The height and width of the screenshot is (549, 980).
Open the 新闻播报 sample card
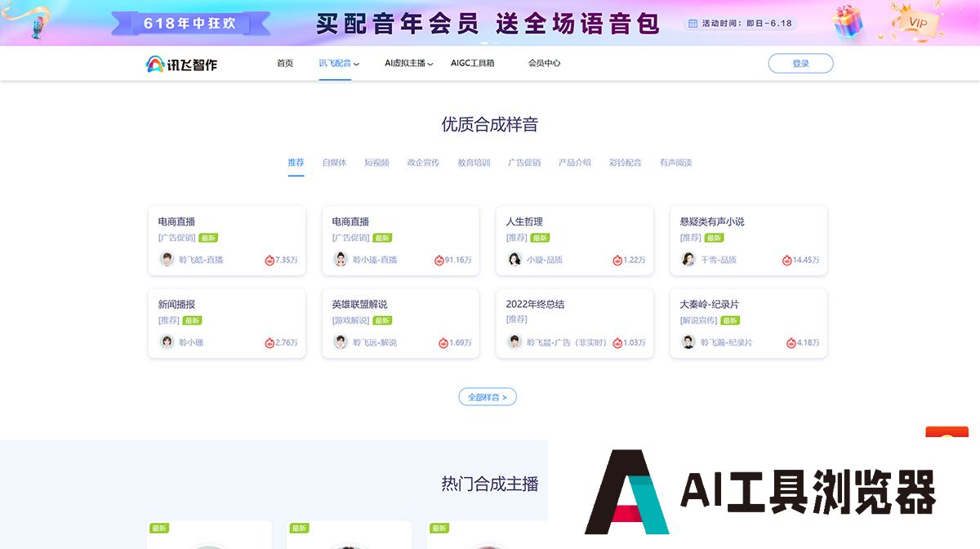(x=227, y=324)
